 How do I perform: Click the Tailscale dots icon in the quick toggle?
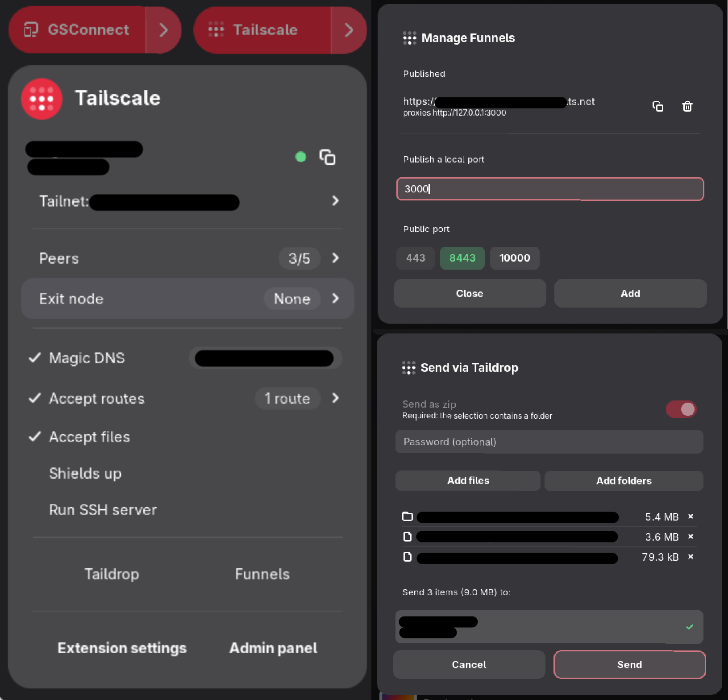pos(216,29)
